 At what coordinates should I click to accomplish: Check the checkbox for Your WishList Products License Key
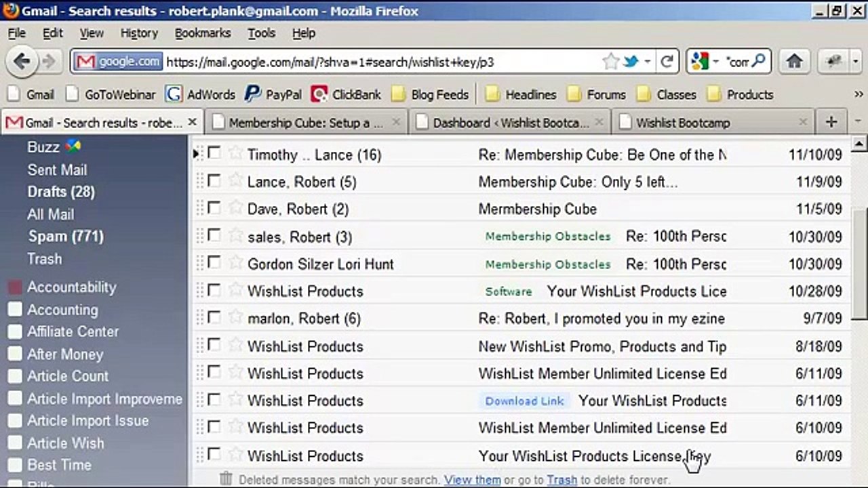click(214, 453)
